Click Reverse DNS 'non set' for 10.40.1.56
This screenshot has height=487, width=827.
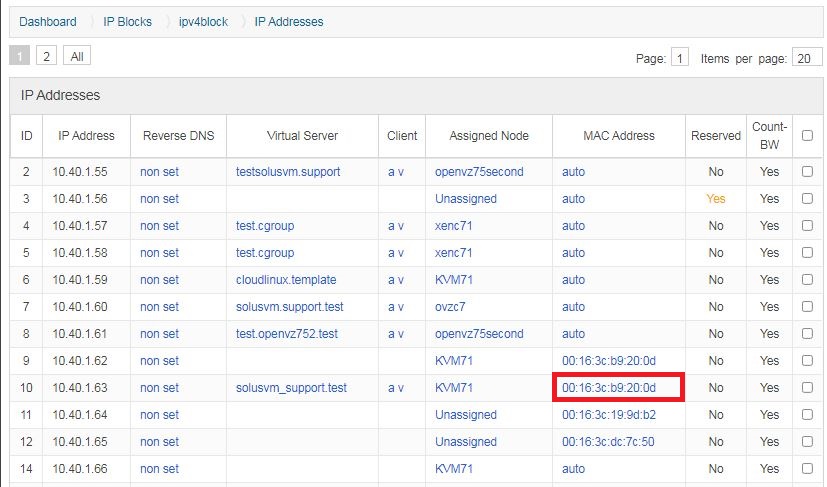coord(159,199)
